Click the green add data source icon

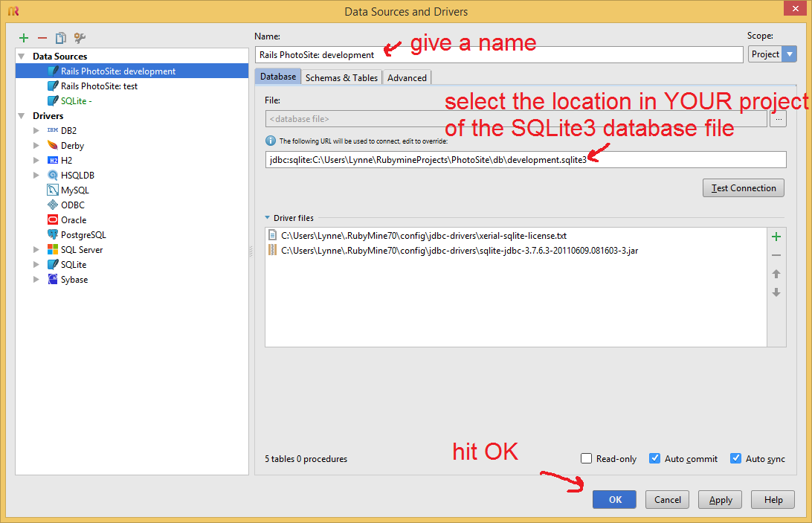(x=24, y=38)
